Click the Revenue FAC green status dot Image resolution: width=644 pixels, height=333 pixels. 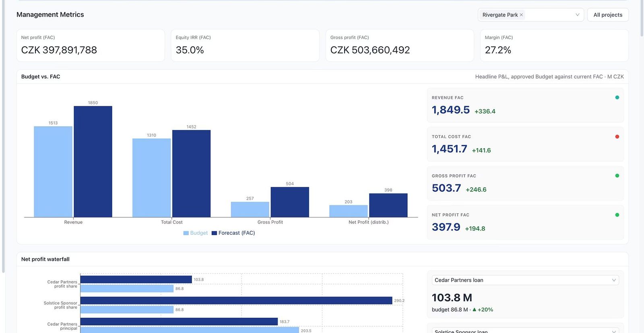click(x=617, y=97)
